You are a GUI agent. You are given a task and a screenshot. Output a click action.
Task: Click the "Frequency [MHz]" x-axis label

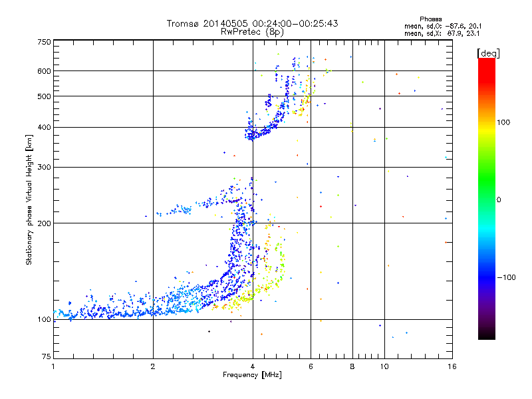tap(252, 376)
